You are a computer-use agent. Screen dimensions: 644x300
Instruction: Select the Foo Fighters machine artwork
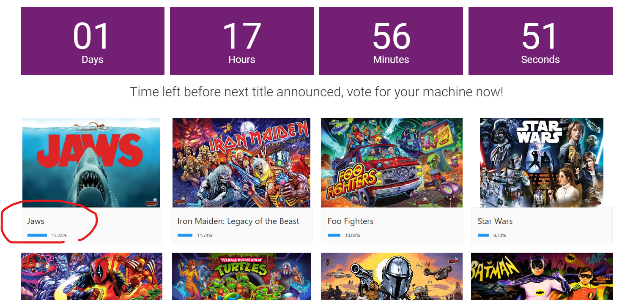click(392, 163)
